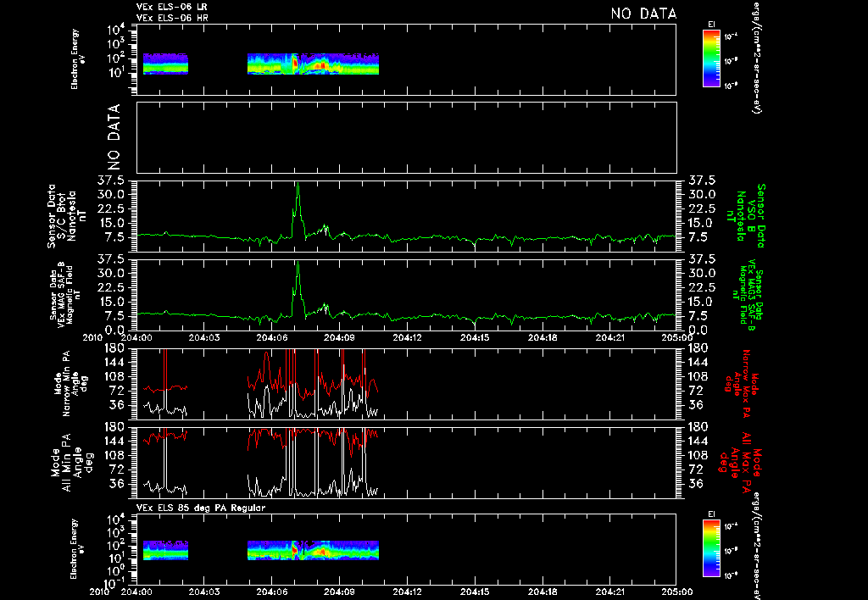Click the green 'VSO B Nanotesla' axis label
The width and height of the screenshot is (868, 600).
746,216
